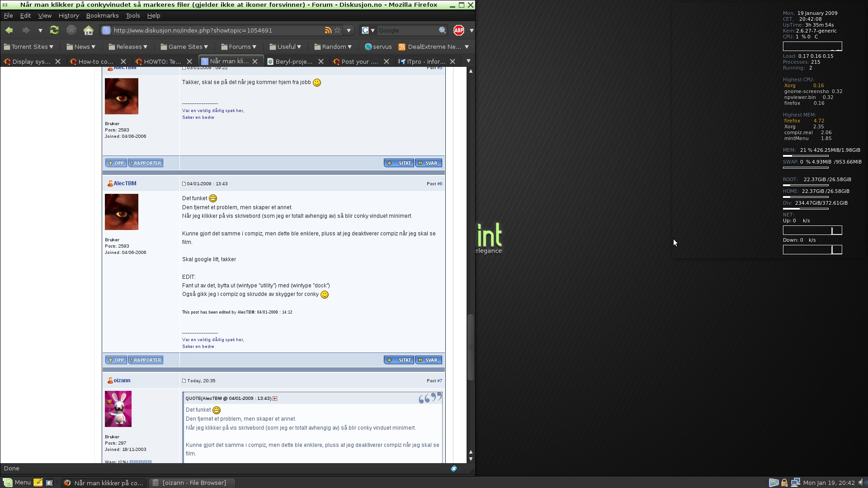The width and height of the screenshot is (868, 488).
Task: Click the volume speaker tray icon
Action: coord(862,483)
